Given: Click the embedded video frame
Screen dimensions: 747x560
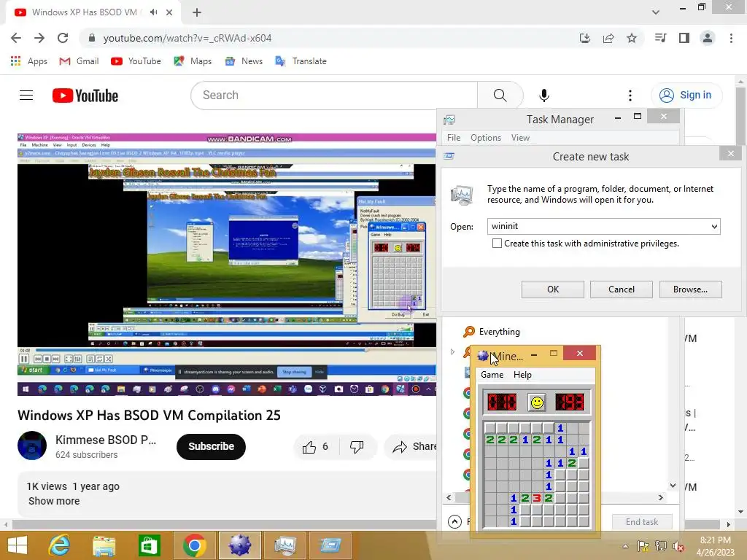Looking at the screenshot, I should coord(227,264).
